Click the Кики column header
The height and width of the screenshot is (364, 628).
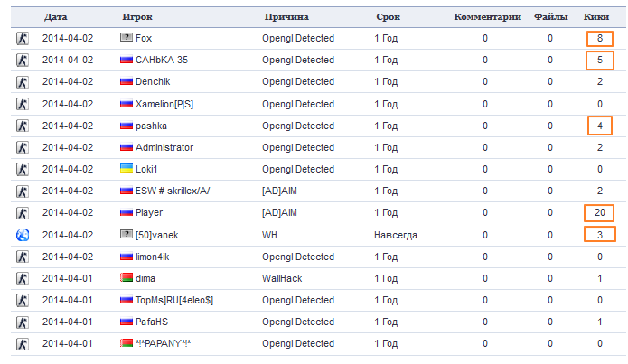(x=596, y=17)
